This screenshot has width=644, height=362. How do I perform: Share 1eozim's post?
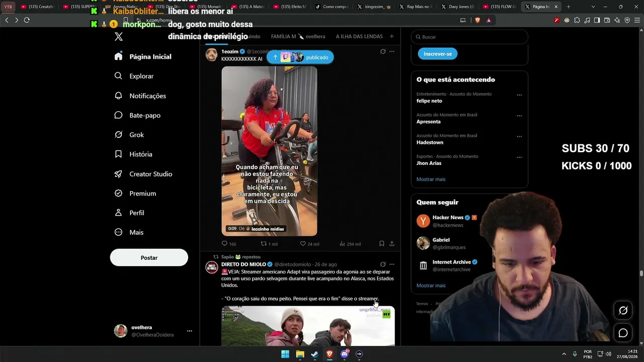pyautogui.click(x=392, y=244)
